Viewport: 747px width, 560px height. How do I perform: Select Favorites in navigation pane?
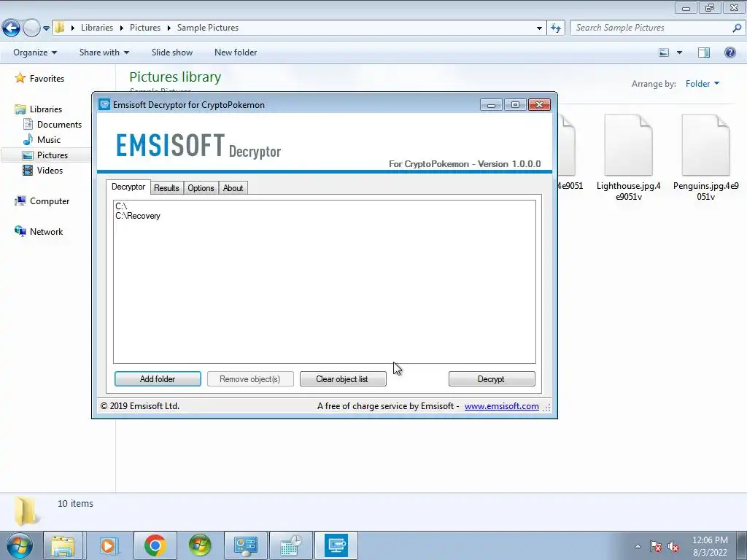47,79
